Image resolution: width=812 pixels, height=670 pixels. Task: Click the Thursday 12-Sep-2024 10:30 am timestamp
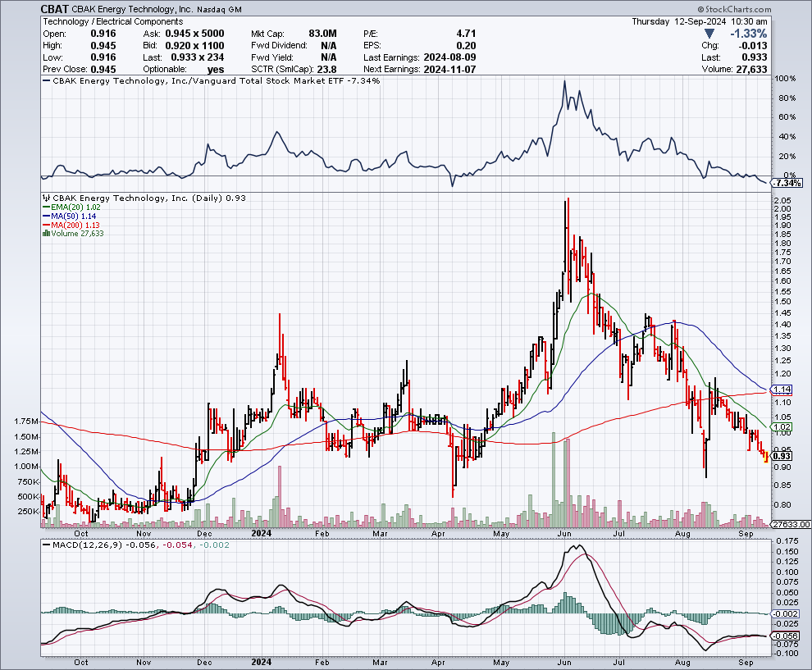pyautogui.click(x=699, y=22)
